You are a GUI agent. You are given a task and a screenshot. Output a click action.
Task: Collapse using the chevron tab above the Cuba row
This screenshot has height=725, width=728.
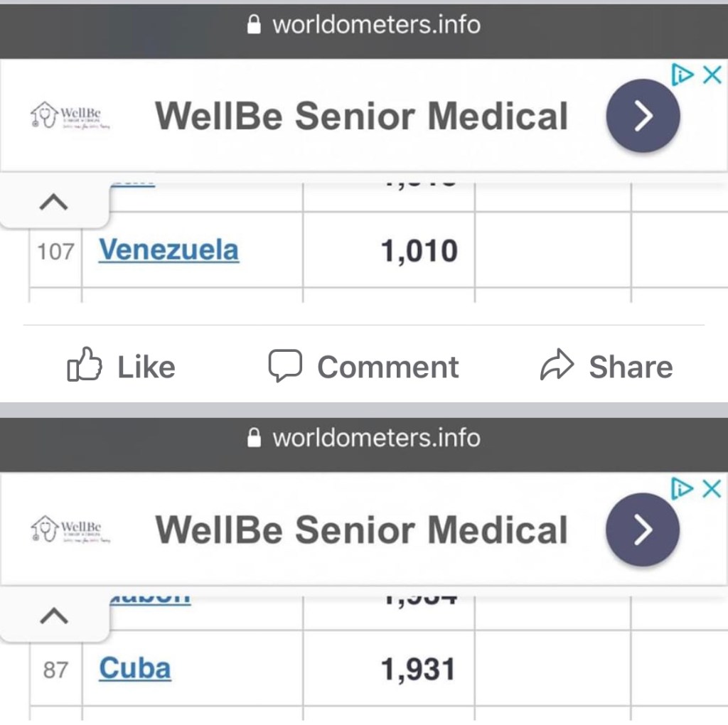coord(54,616)
